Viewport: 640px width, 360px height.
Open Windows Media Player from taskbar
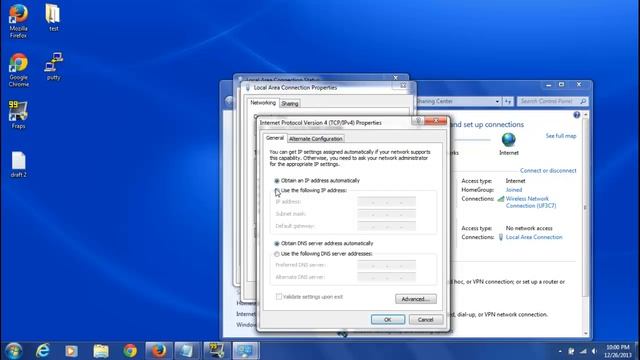(x=71, y=351)
